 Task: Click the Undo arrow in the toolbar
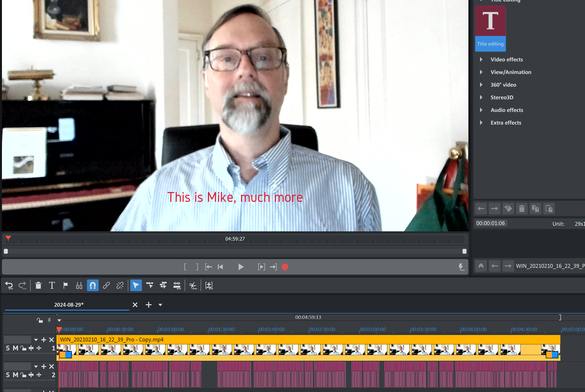(9, 285)
